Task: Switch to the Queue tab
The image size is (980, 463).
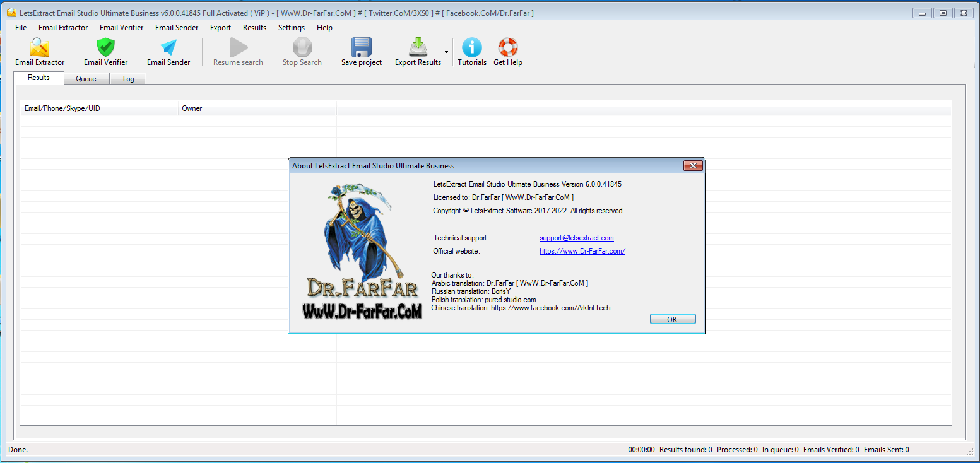Action: (86, 79)
